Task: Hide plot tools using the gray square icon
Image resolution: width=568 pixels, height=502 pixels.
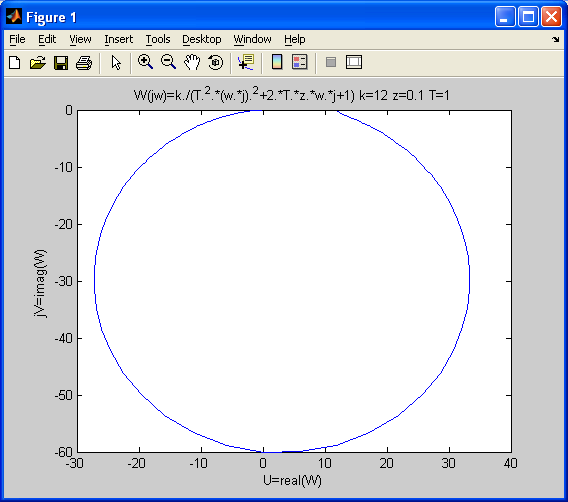Action: 331,62
